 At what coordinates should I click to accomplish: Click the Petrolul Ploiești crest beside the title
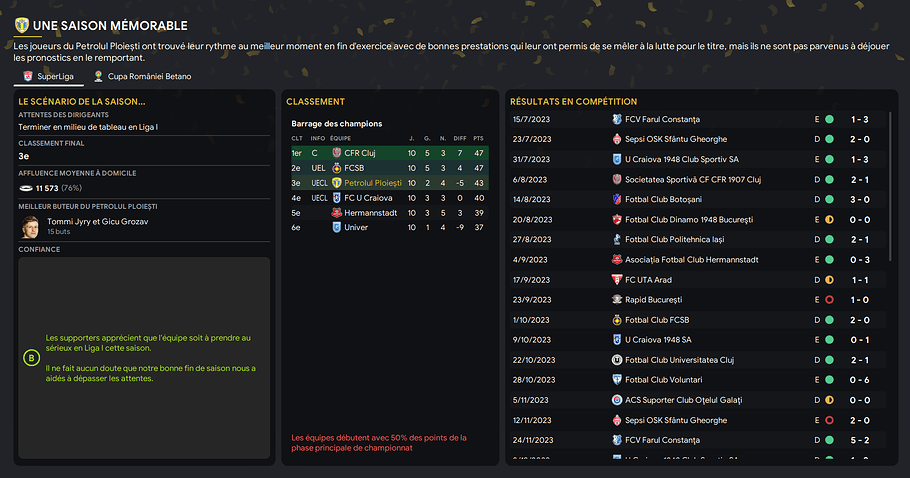[21, 25]
